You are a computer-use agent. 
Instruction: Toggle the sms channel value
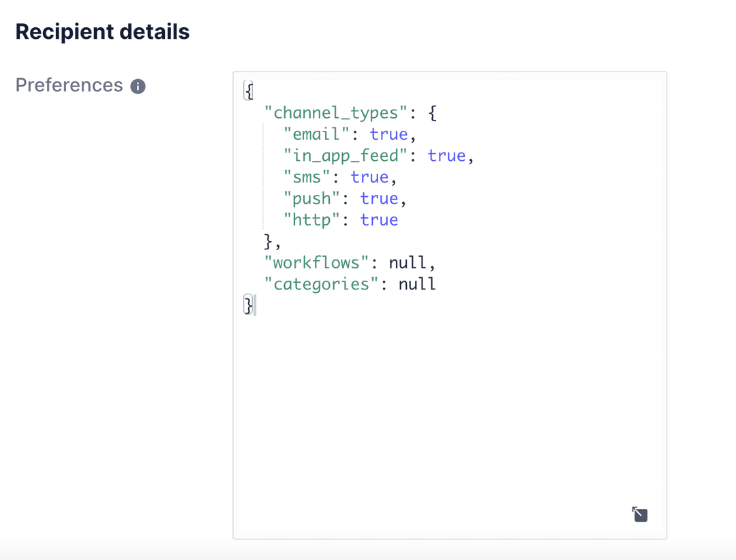370,176
